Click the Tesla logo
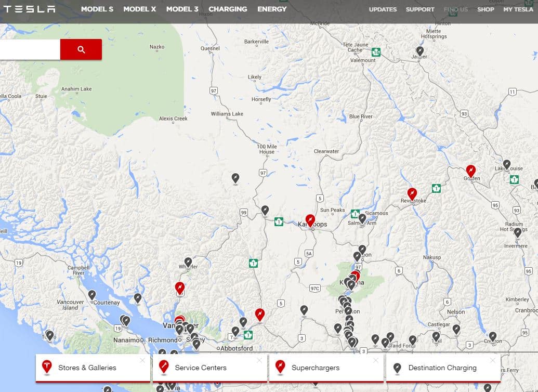 click(x=29, y=9)
